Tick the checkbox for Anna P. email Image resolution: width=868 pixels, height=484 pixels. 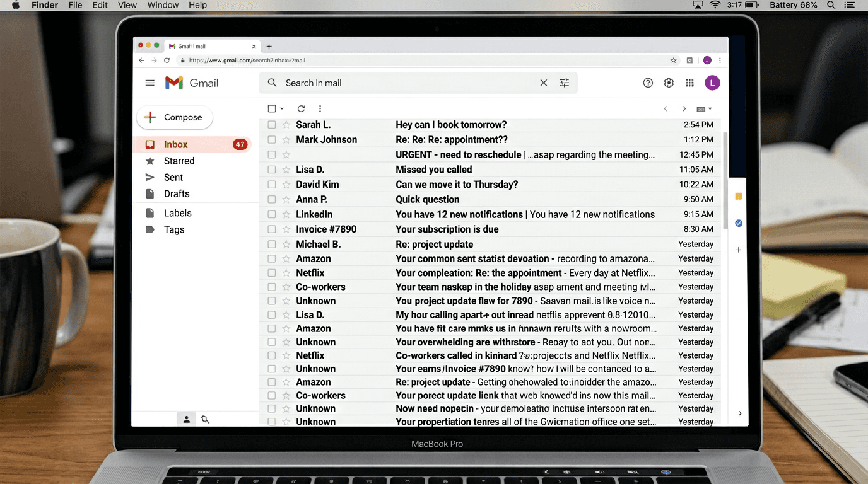[x=271, y=199]
